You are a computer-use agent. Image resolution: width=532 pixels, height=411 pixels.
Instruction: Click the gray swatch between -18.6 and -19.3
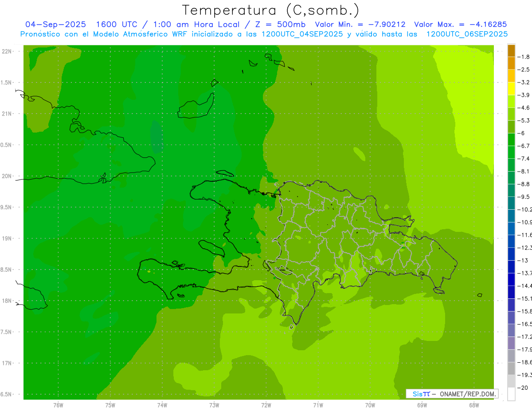(511, 368)
